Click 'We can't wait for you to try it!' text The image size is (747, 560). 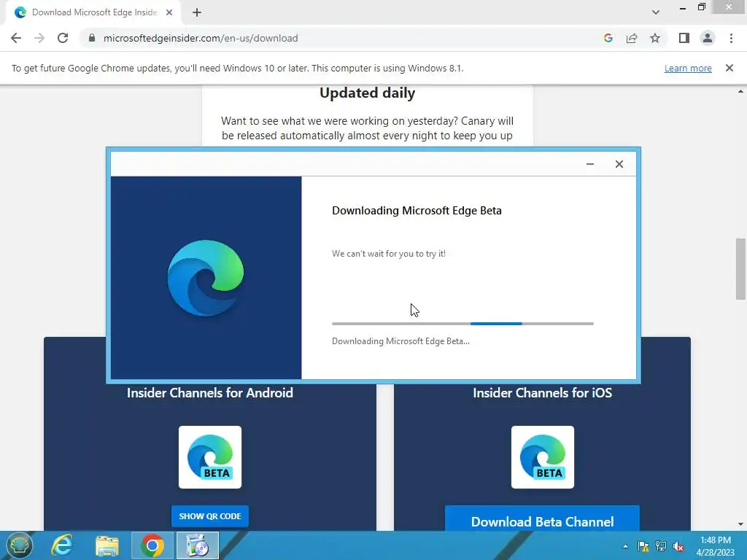click(x=389, y=254)
